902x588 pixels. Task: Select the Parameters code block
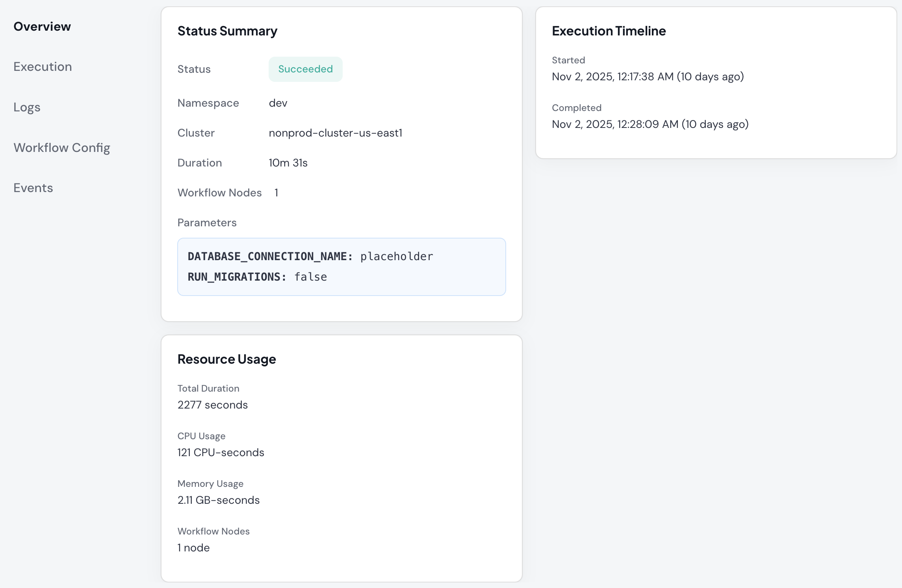point(341,266)
